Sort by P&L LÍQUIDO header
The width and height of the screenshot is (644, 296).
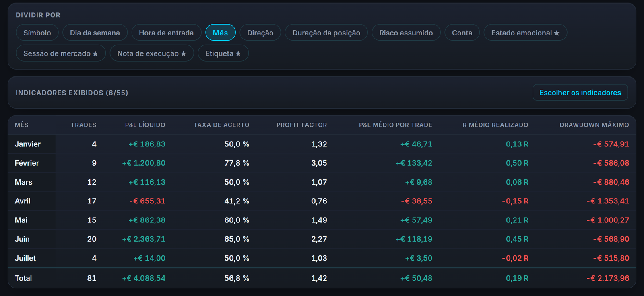click(x=145, y=125)
